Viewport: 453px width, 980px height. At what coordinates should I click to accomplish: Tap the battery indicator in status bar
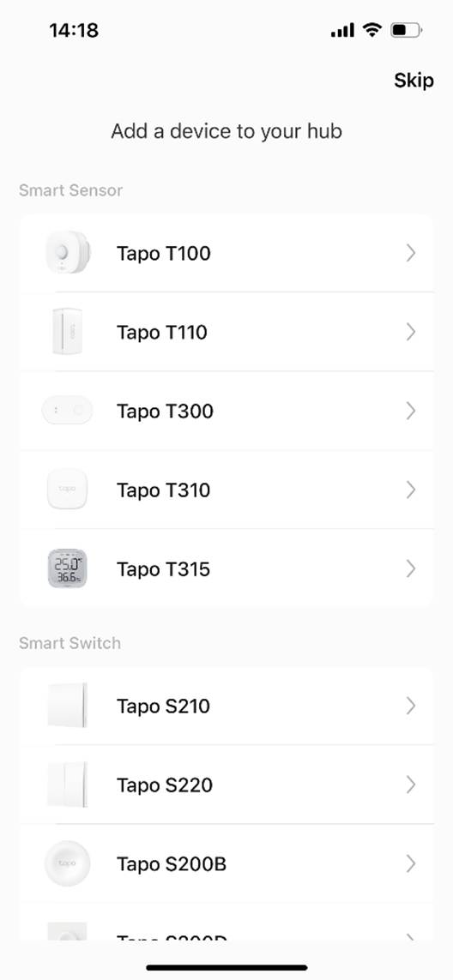point(406,29)
